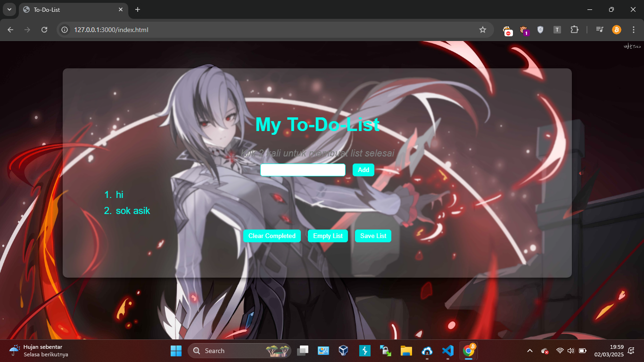Viewport: 644px width, 362px height.
Task: Close the To-Do-List tab
Action: (x=121, y=9)
